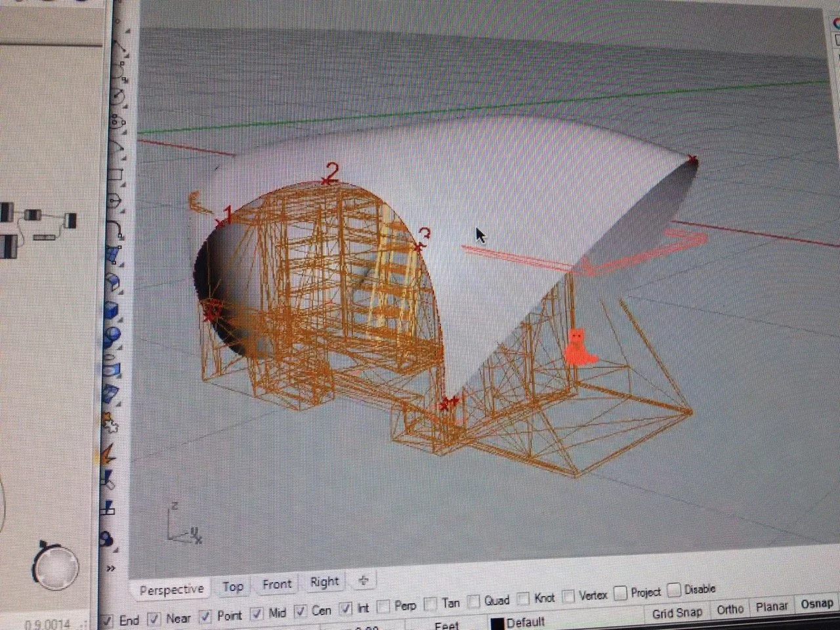Switch to the Right viewport tab
This screenshot has height=630, width=840.
point(324,581)
